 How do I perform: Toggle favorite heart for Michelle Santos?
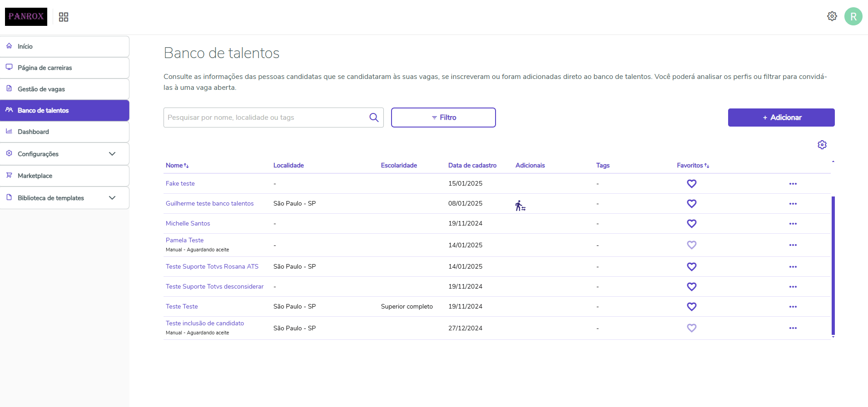point(691,224)
